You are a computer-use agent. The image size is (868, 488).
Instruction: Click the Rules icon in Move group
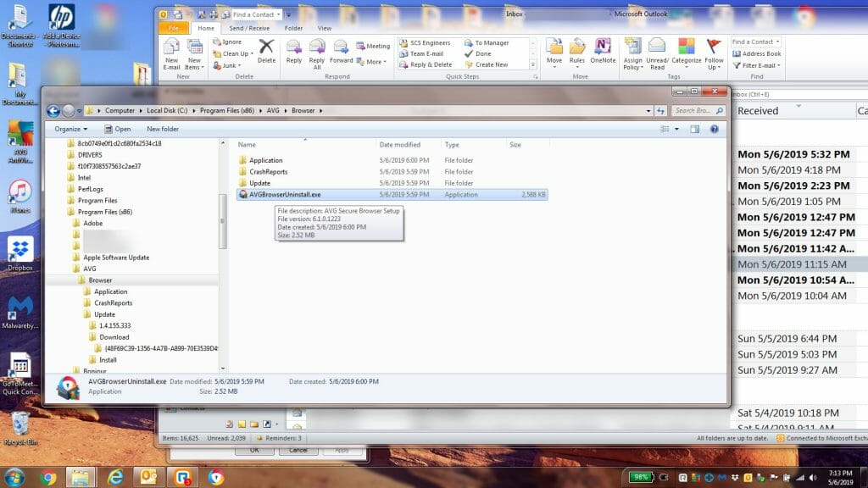578,47
